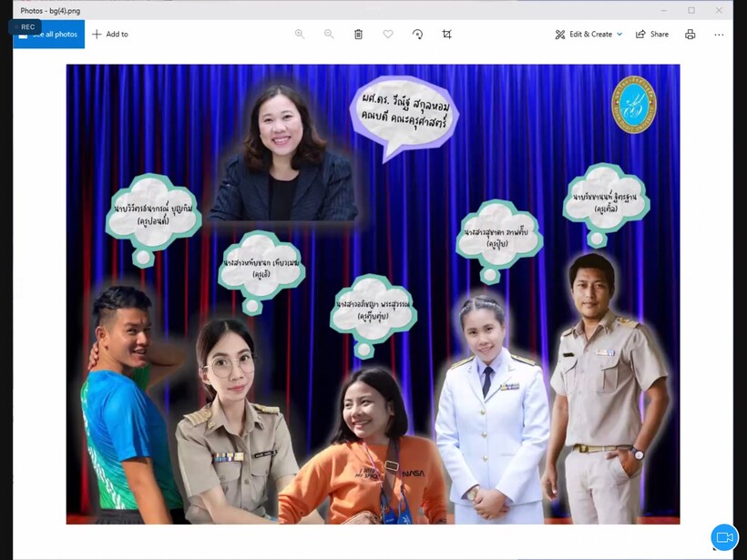
Task: Select the Crop tool
Action: (446, 35)
